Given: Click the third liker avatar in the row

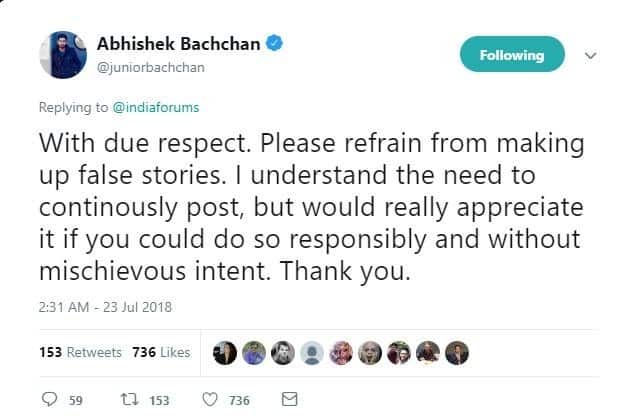Looking at the screenshot, I should (x=284, y=352).
